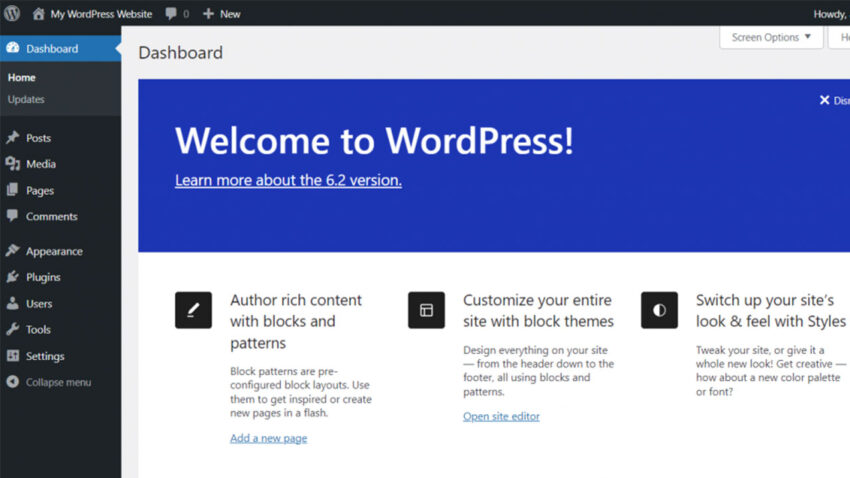Open the Settings menu

pos(45,356)
